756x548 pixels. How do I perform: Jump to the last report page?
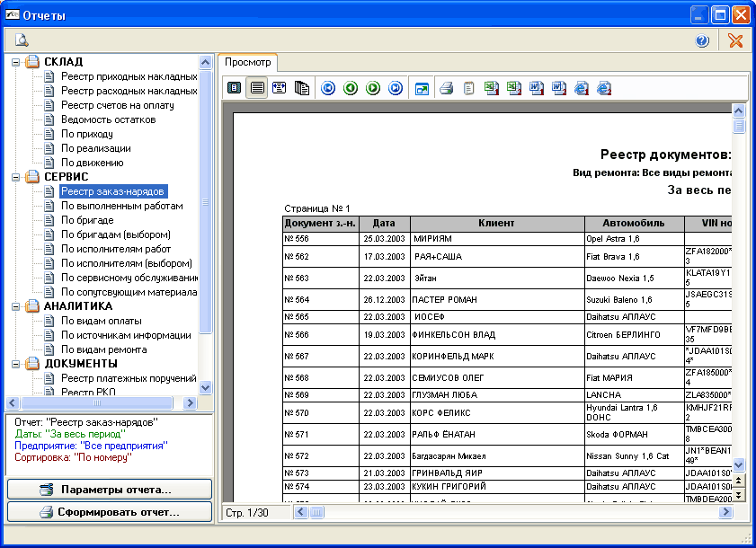[396, 88]
